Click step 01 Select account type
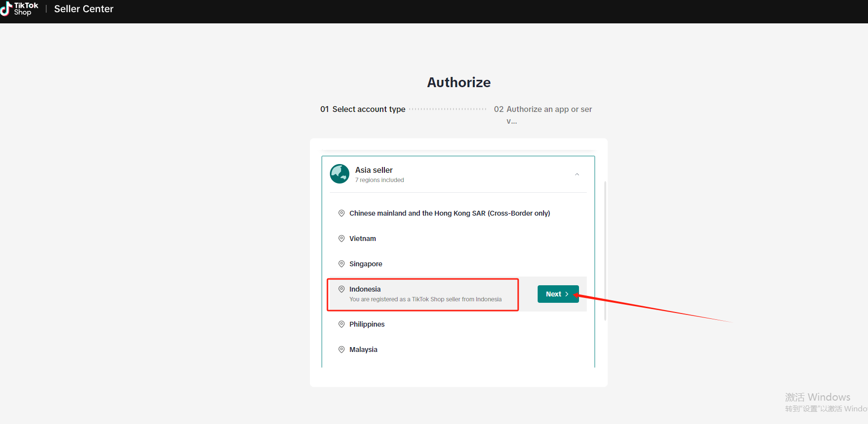868x424 pixels. [x=362, y=109]
